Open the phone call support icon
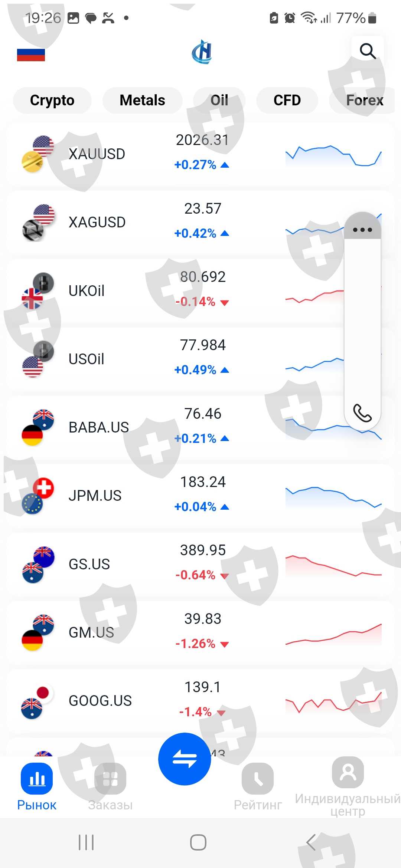401x868 pixels. click(x=362, y=413)
